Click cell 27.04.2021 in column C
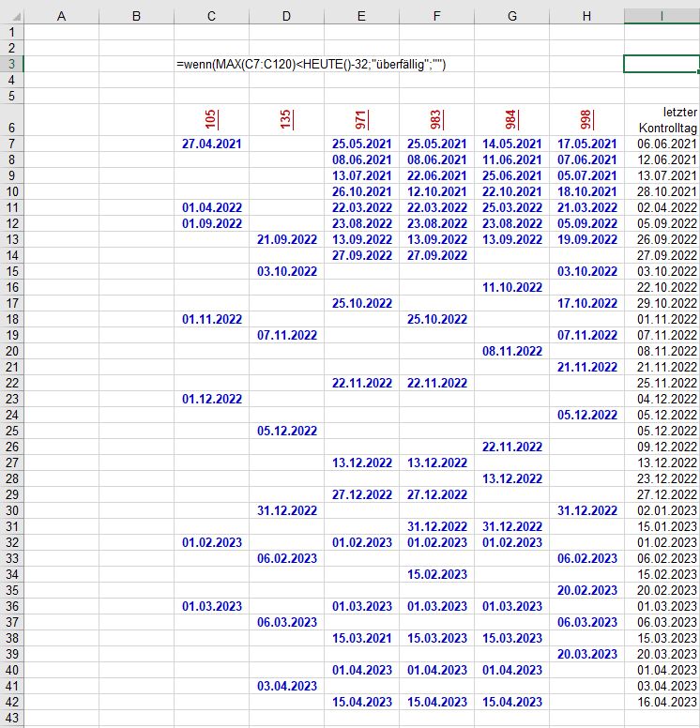Viewport: 700px width, 728px height. (211, 144)
